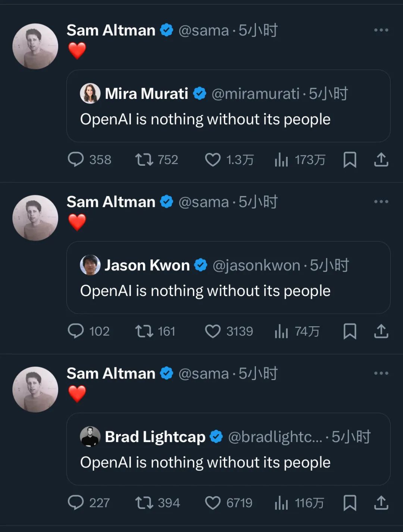
Task: Like the tweet quoting Mira Murati
Action: click(x=213, y=160)
